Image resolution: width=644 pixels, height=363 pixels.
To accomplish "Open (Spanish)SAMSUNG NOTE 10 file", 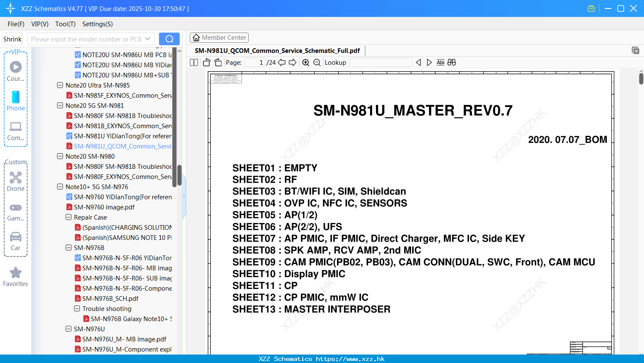I will [x=123, y=237].
